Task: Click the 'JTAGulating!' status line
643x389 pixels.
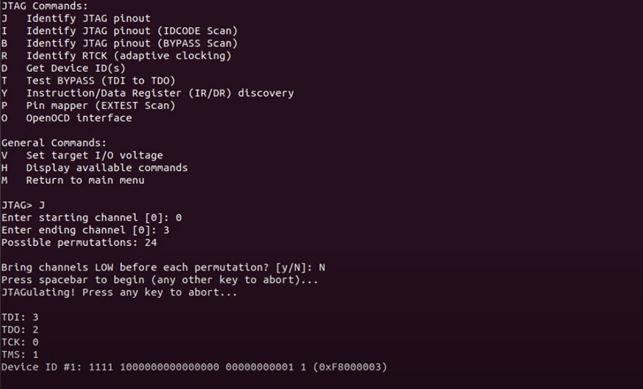Action: [119, 292]
